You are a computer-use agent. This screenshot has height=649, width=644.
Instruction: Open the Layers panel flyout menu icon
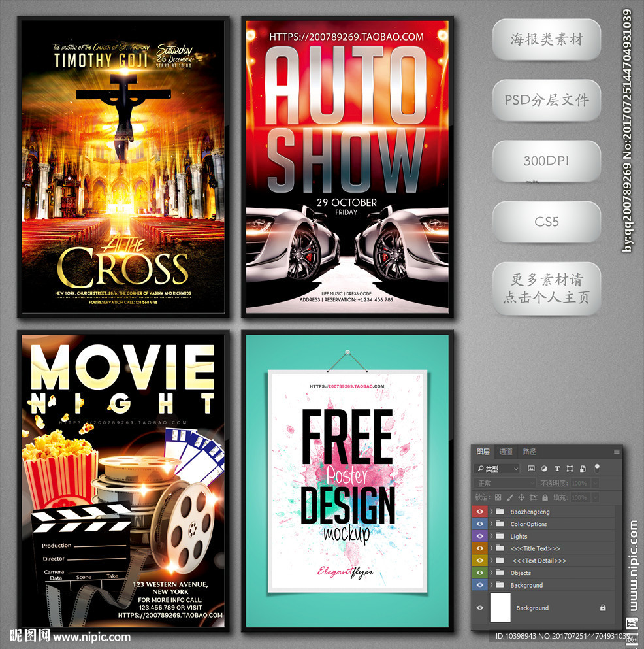click(617, 452)
